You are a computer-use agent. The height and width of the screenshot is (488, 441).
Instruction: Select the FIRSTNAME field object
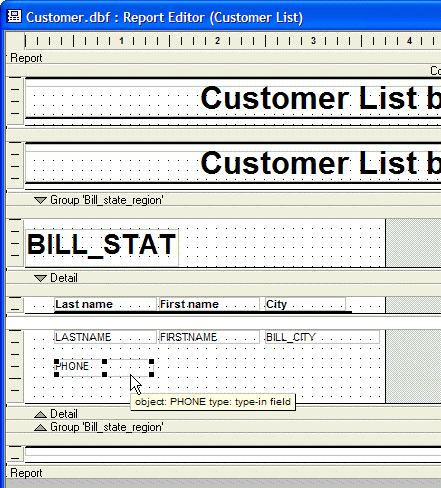point(209,337)
